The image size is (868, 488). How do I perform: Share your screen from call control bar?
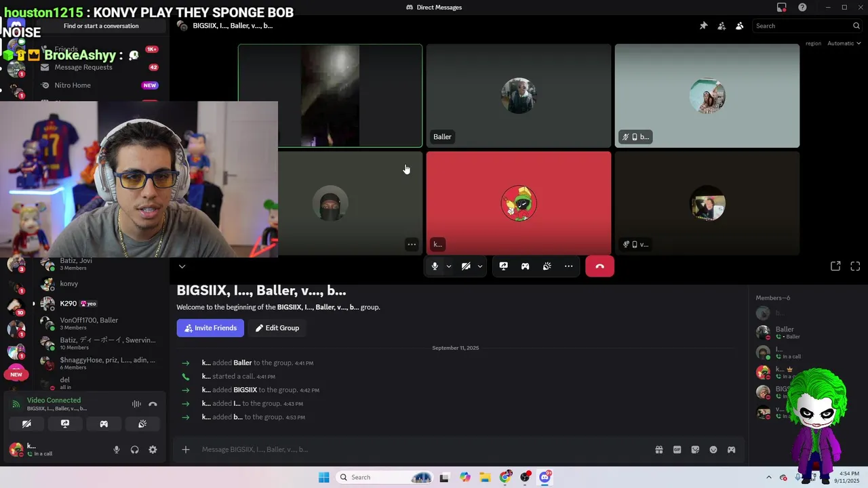503,266
